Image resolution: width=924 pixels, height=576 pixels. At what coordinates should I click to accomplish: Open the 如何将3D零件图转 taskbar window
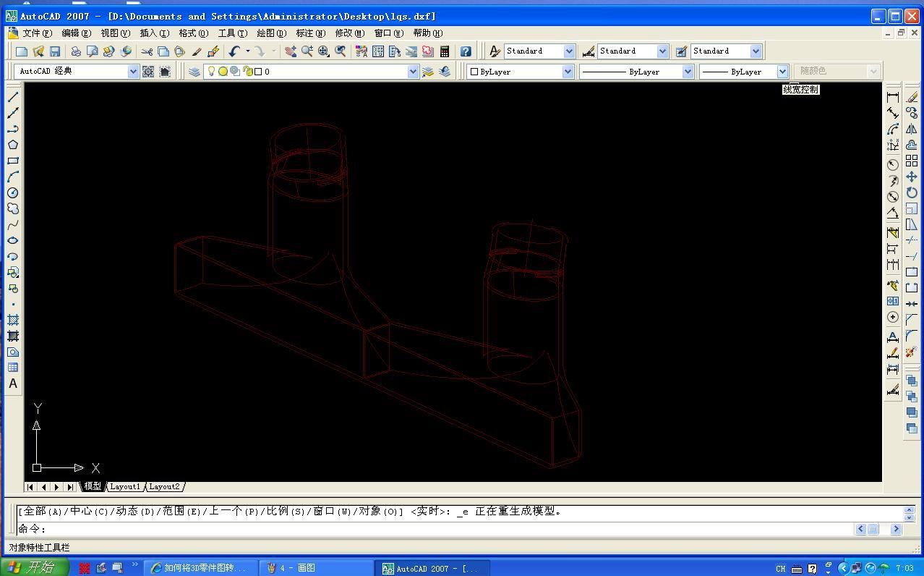tap(200, 568)
